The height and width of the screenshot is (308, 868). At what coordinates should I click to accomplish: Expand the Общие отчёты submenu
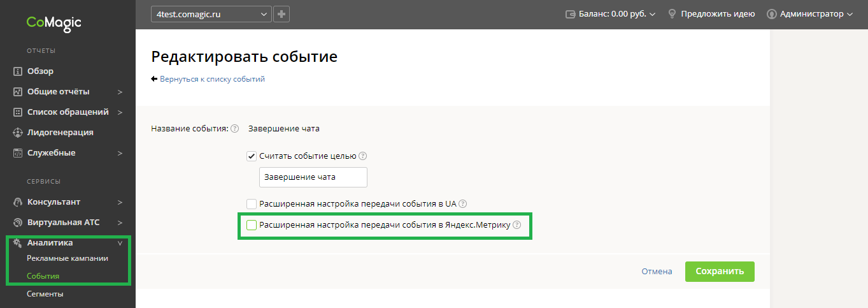(x=120, y=92)
